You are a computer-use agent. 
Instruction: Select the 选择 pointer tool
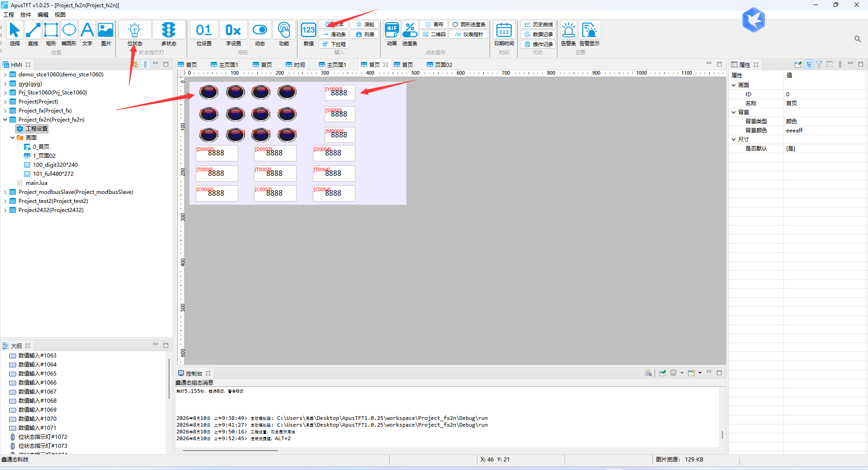coord(14,34)
